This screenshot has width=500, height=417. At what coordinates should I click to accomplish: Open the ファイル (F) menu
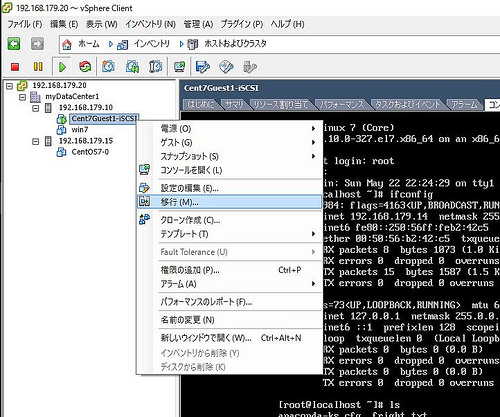[25, 24]
